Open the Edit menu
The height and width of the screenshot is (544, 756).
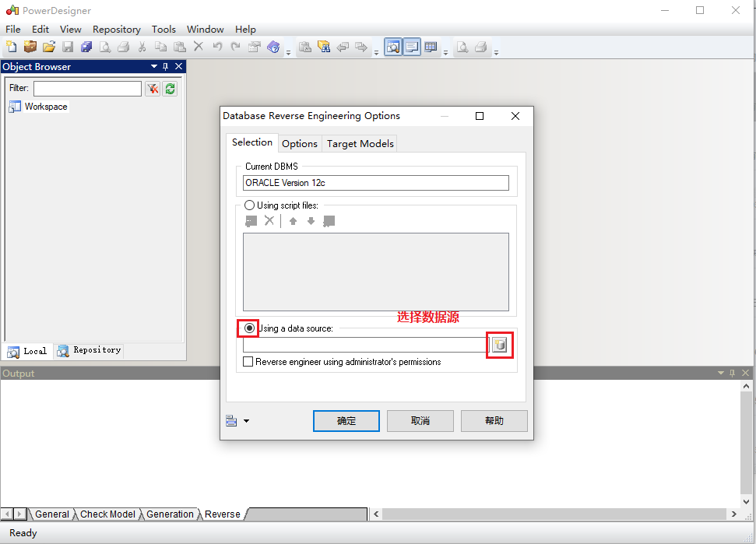[40, 30]
